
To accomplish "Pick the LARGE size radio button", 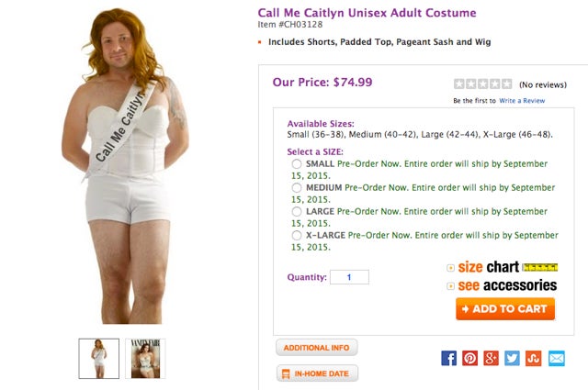I will pyautogui.click(x=297, y=211).
